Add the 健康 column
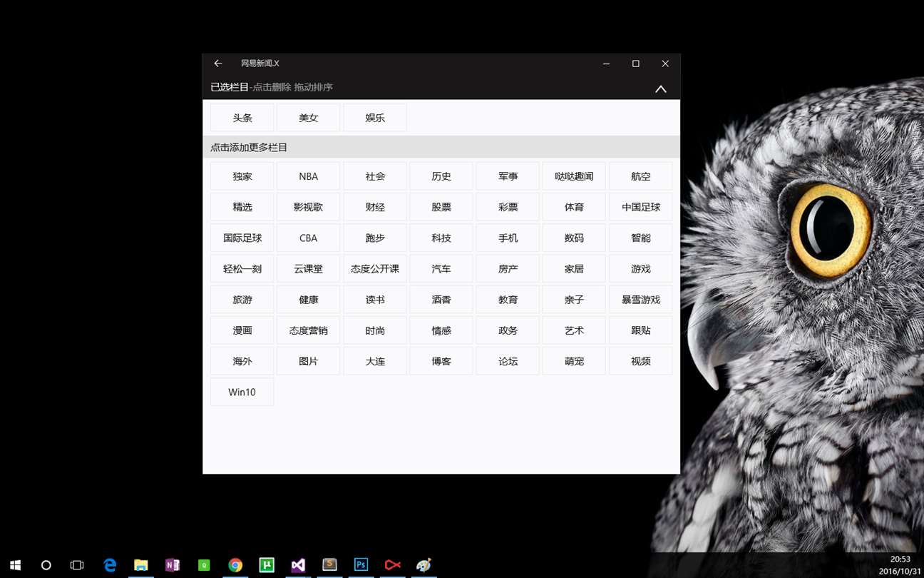This screenshot has width=924, height=578. coord(309,300)
